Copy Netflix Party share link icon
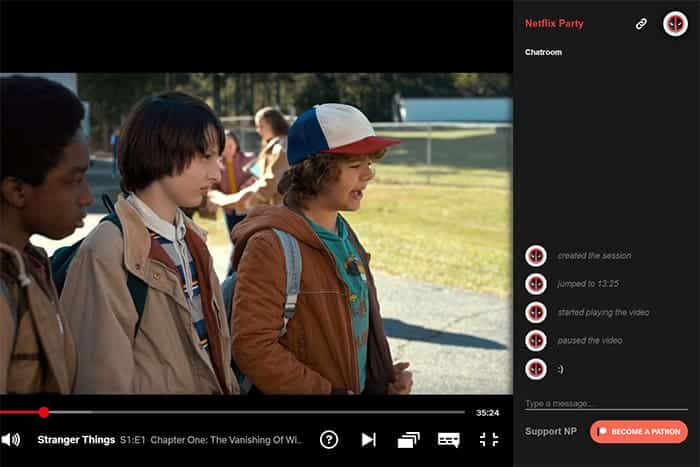 tap(642, 24)
